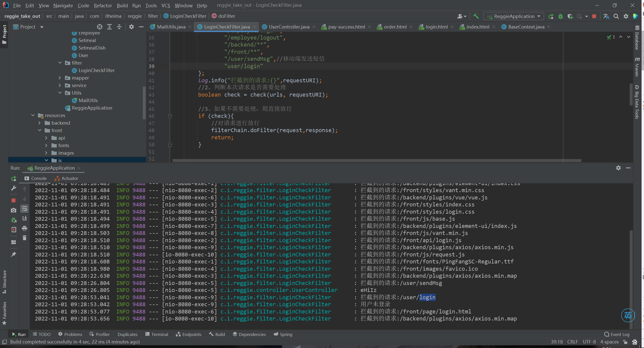Expand the mapper folder
The image size is (644, 348).
point(60,78)
